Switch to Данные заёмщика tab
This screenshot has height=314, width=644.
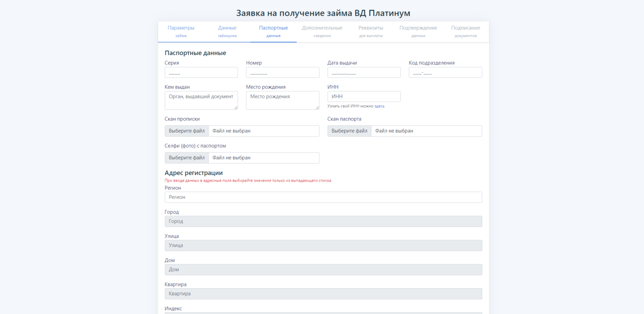[x=227, y=31]
